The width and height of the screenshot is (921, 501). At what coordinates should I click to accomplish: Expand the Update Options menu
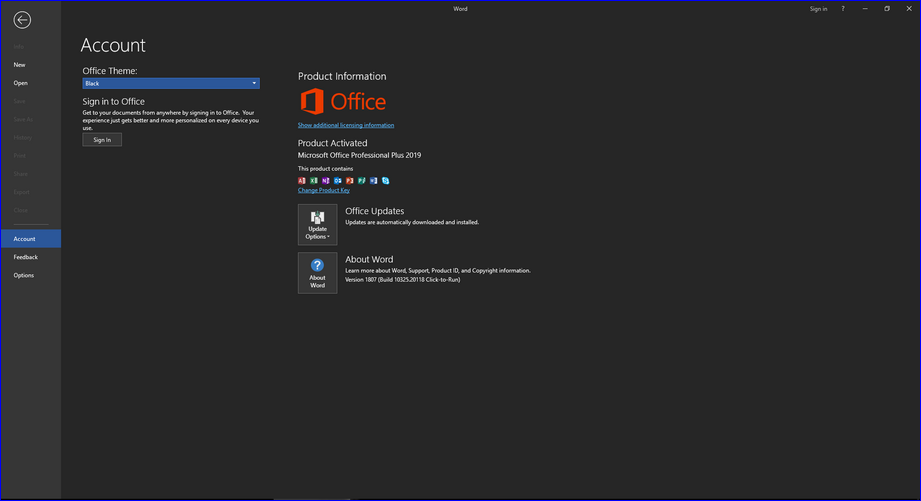(x=317, y=224)
